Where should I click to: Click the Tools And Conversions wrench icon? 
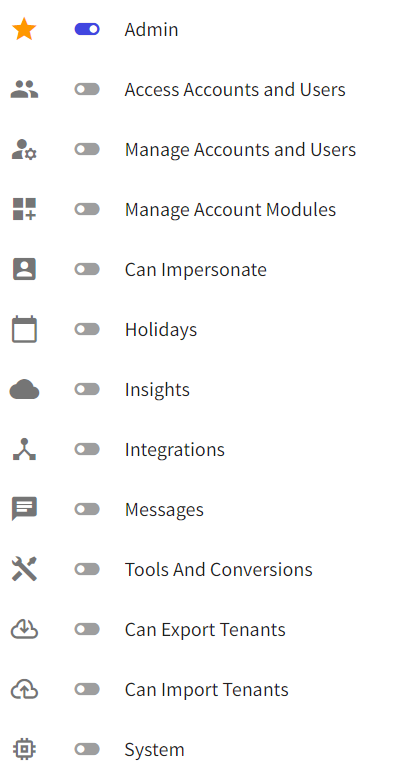(24, 569)
